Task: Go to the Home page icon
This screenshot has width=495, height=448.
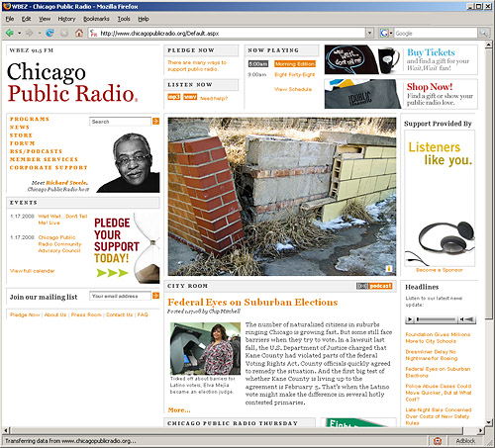Action: [x=79, y=33]
